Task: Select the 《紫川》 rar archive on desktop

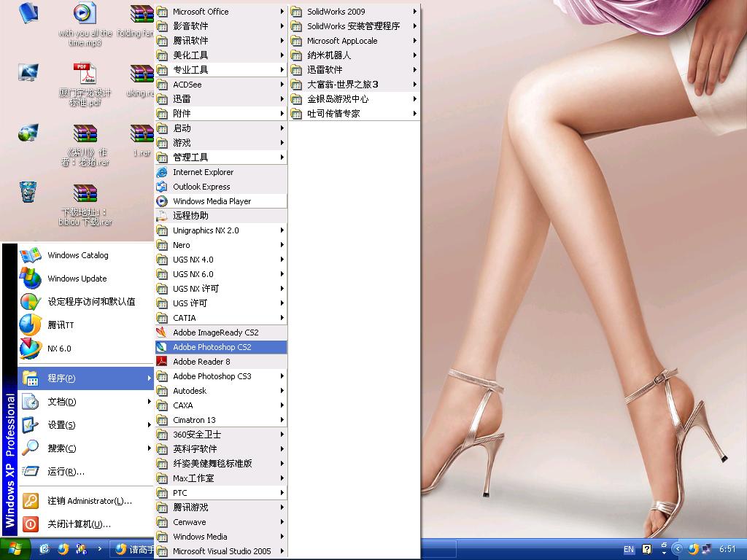Action: point(85,145)
